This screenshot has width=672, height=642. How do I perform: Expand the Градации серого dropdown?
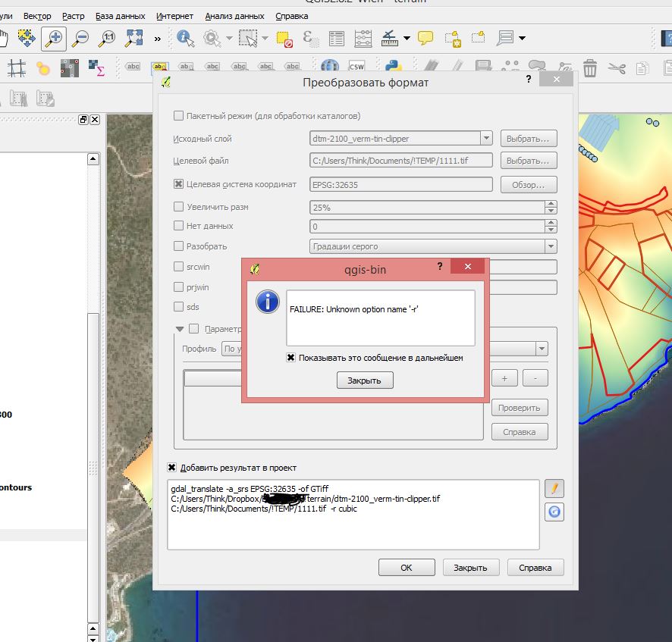(550, 246)
